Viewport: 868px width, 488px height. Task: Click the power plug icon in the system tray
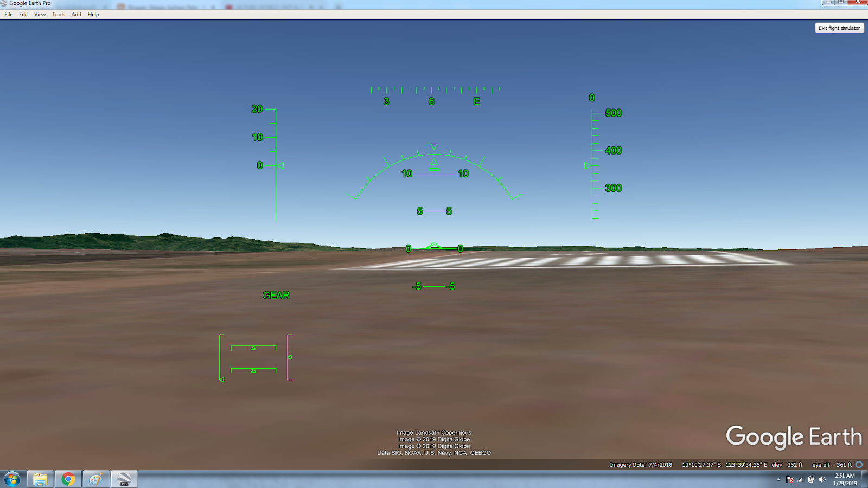click(x=810, y=479)
